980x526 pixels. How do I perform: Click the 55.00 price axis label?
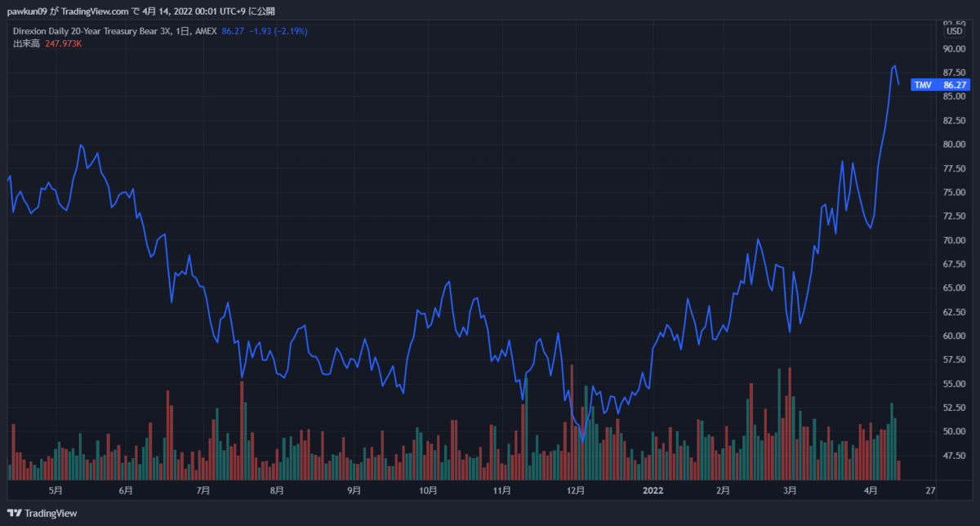click(x=955, y=384)
